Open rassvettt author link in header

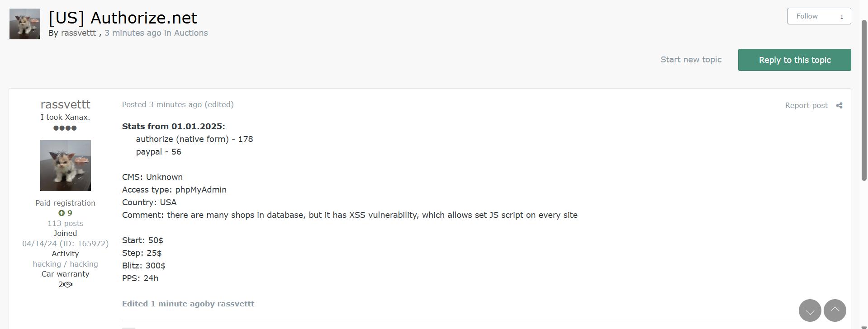tap(78, 33)
